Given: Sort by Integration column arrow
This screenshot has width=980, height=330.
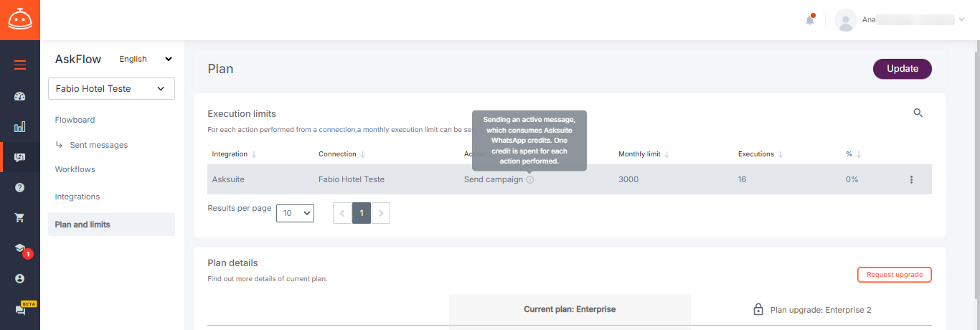Looking at the screenshot, I should pyautogui.click(x=254, y=154).
